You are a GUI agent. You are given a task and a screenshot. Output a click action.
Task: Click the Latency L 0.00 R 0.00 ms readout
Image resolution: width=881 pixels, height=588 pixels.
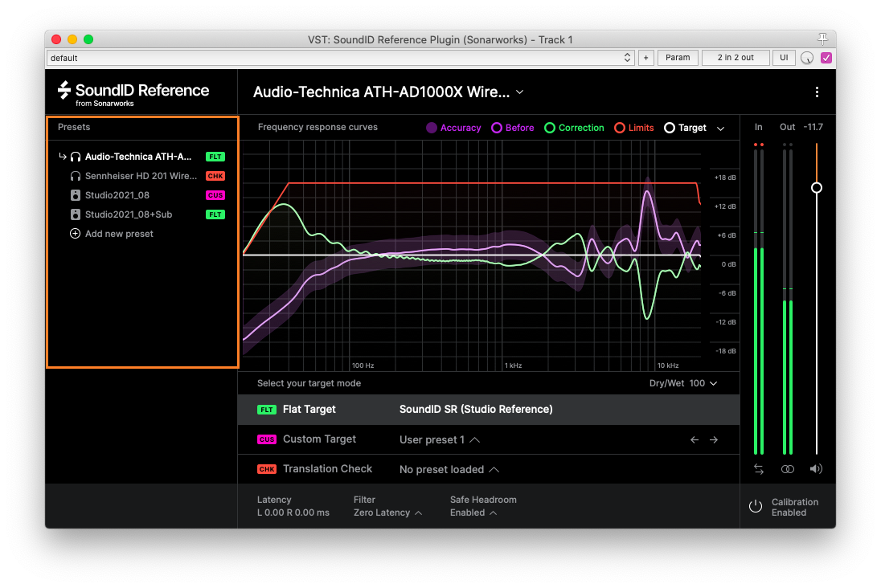click(293, 507)
